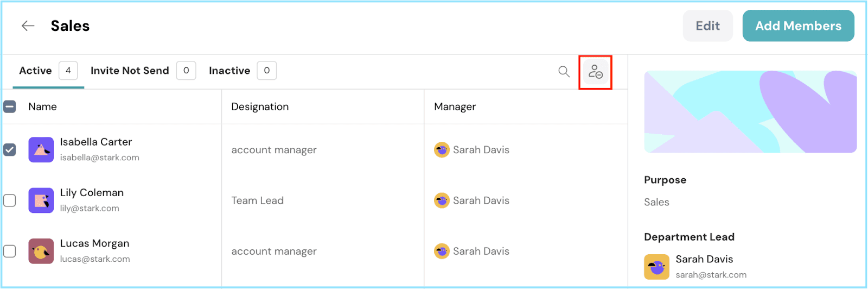Click the Edit button
The image size is (868, 289).
tap(707, 26)
